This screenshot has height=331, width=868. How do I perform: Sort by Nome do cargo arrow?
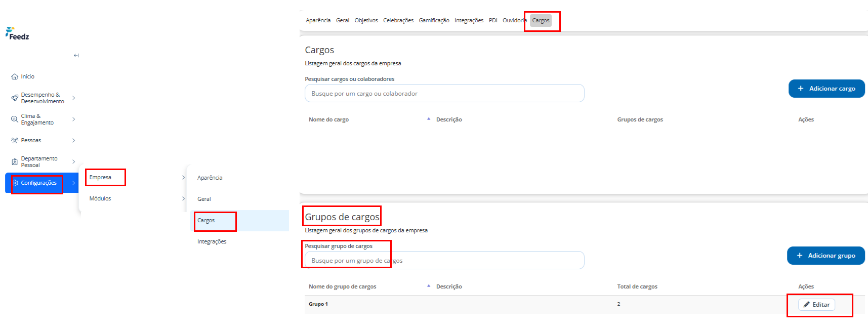pos(429,119)
